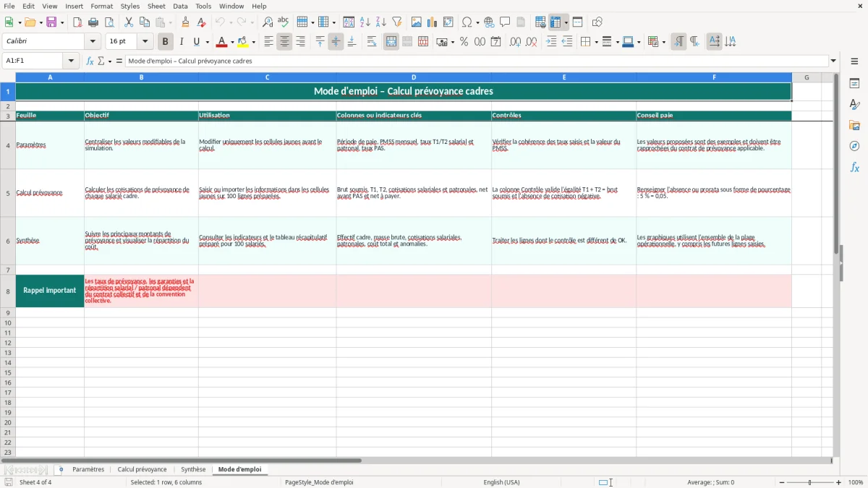868x488 pixels.
Task: Format as percent
Action: tap(464, 42)
